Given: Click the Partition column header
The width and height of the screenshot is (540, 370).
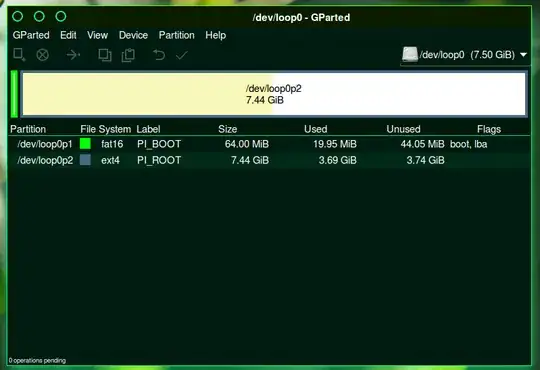Looking at the screenshot, I should (x=28, y=129).
